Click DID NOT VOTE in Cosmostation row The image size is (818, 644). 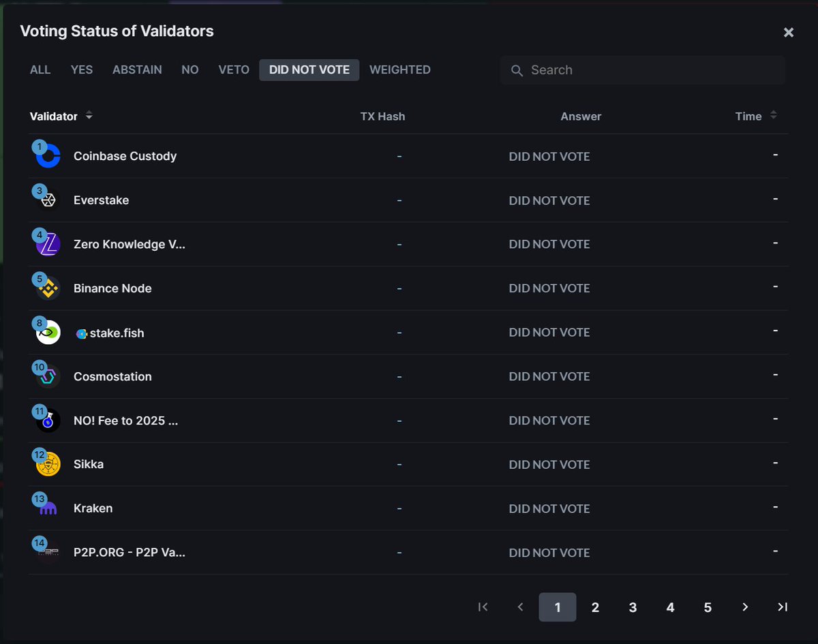coord(549,377)
